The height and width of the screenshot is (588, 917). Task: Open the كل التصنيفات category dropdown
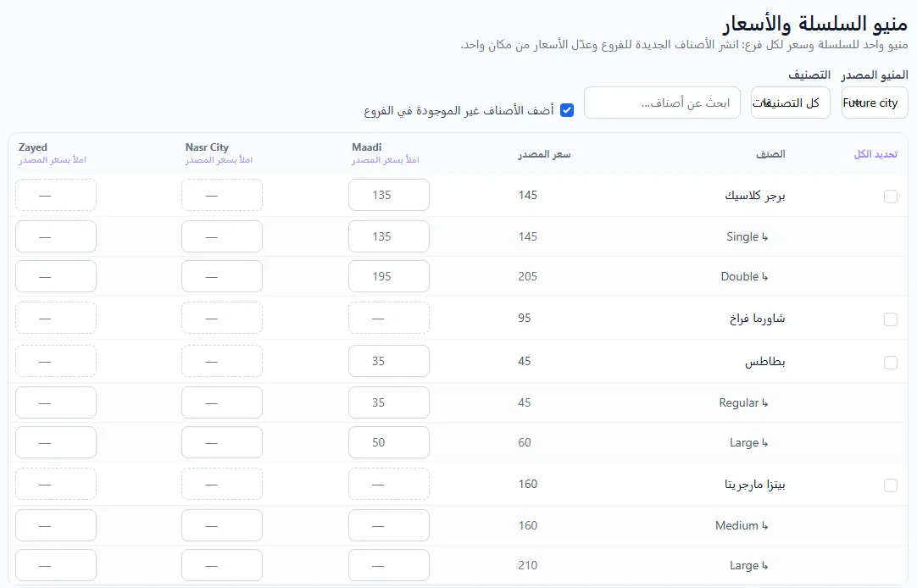point(790,103)
